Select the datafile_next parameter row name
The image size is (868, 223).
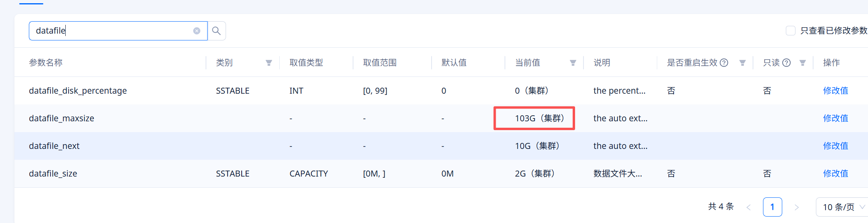coord(54,146)
